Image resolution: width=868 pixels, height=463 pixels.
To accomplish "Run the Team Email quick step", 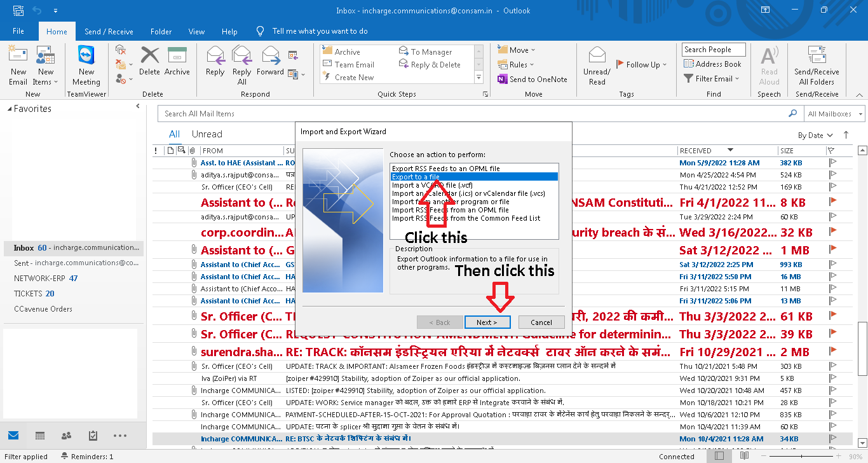I will 348,64.
